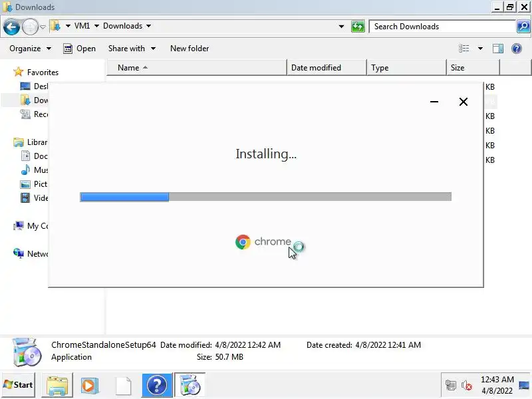Create a New folder

tap(190, 49)
